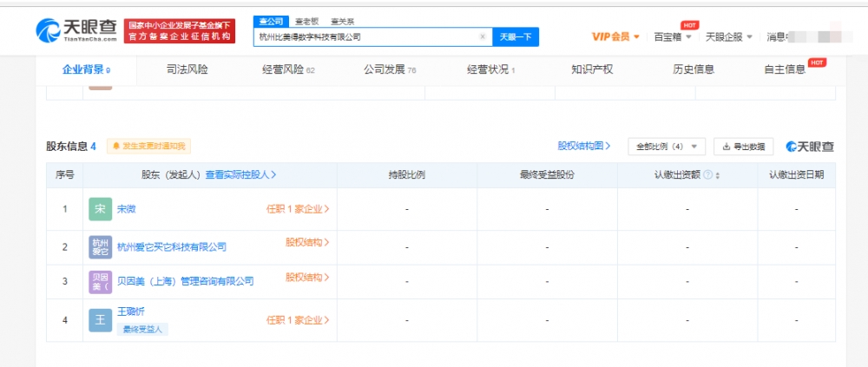The height and width of the screenshot is (367, 868).
Task: Click the 消息 messages item in the header
Action: 776,36
